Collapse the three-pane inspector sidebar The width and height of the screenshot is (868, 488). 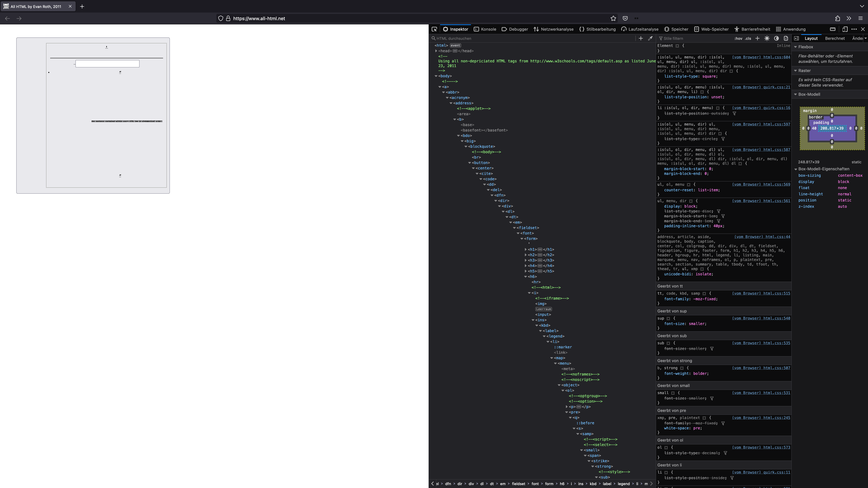pyautogui.click(x=796, y=38)
